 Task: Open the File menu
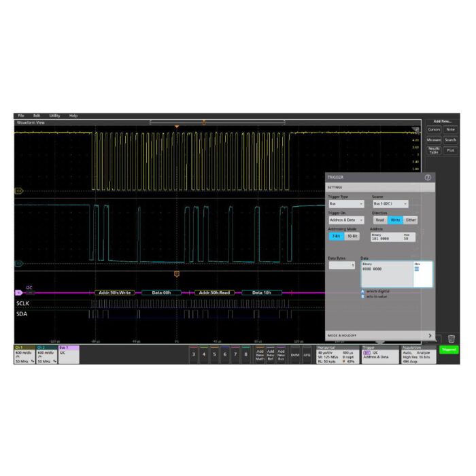tap(21, 116)
